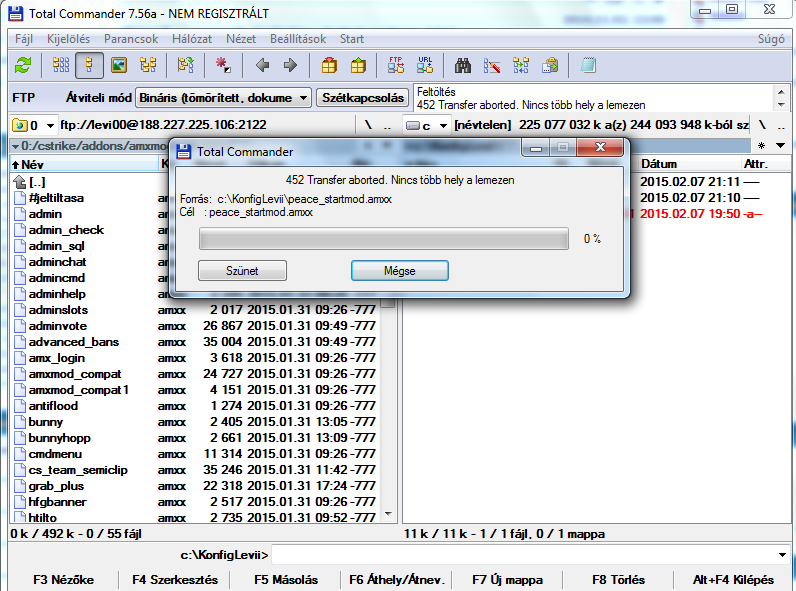The width and height of the screenshot is (796, 591).
Task: Select the hfgbanner file
Action: 57,502
